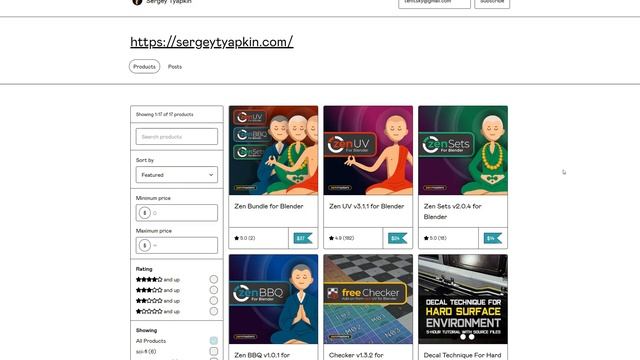Click the one-star rating stars icon
Image resolution: width=640 pixels, height=360 pixels.
click(x=149, y=311)
